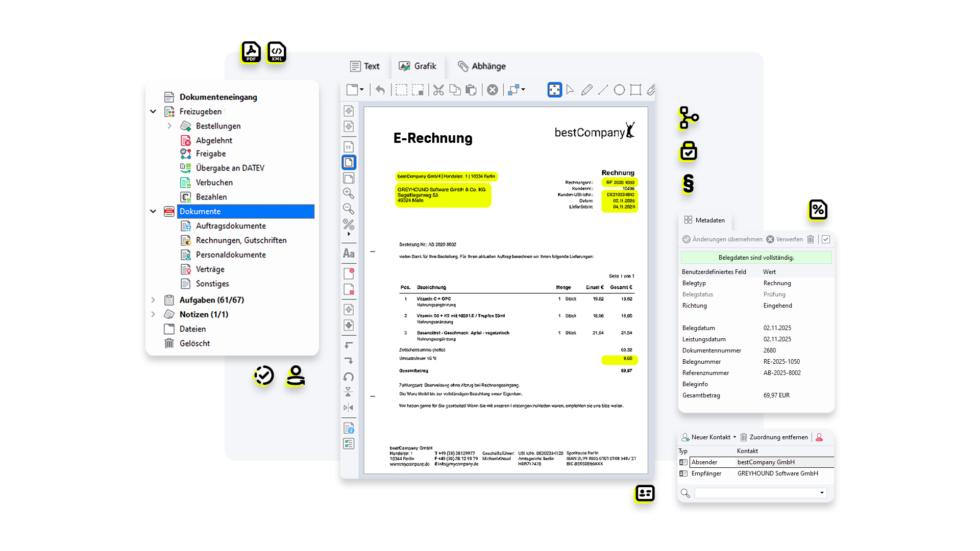
Task: Open the Neuer Kontakt dropdown arrow
Action: point(734,437)
